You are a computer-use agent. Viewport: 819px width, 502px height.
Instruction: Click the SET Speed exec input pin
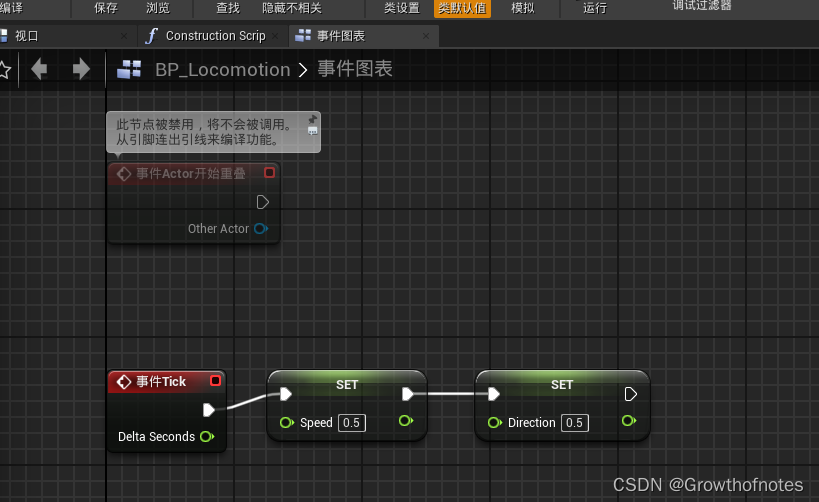pos(286,394)
